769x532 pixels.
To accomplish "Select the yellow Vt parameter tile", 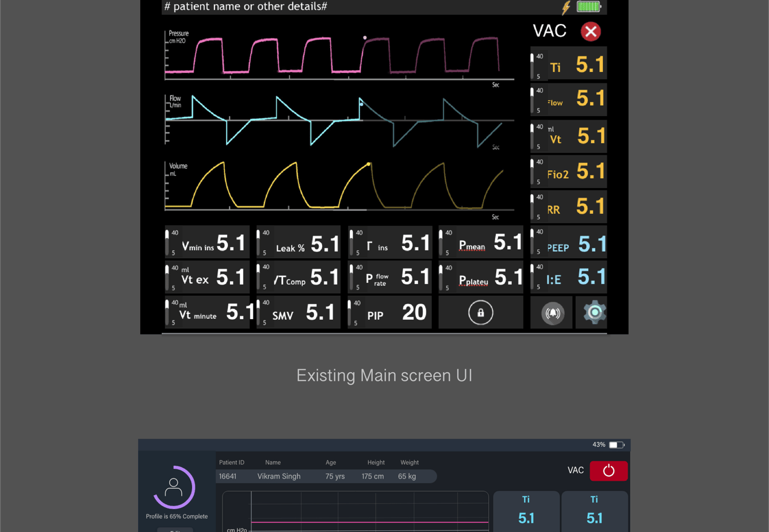I will pos(569,136).
